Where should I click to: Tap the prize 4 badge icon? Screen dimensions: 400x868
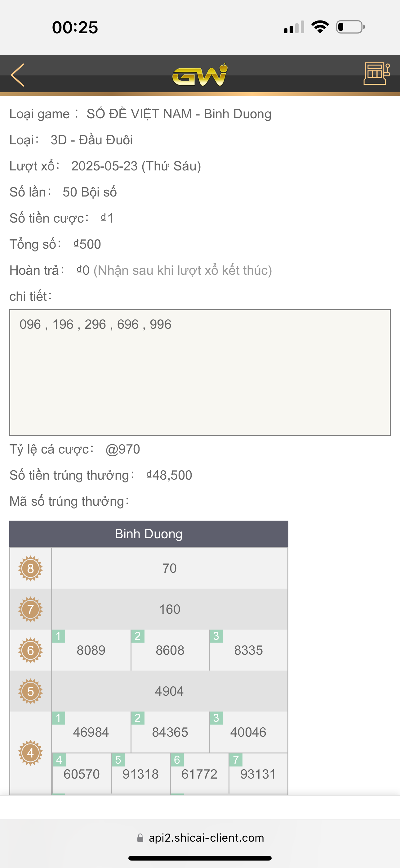pyautogui.click(x=30, y=753)
